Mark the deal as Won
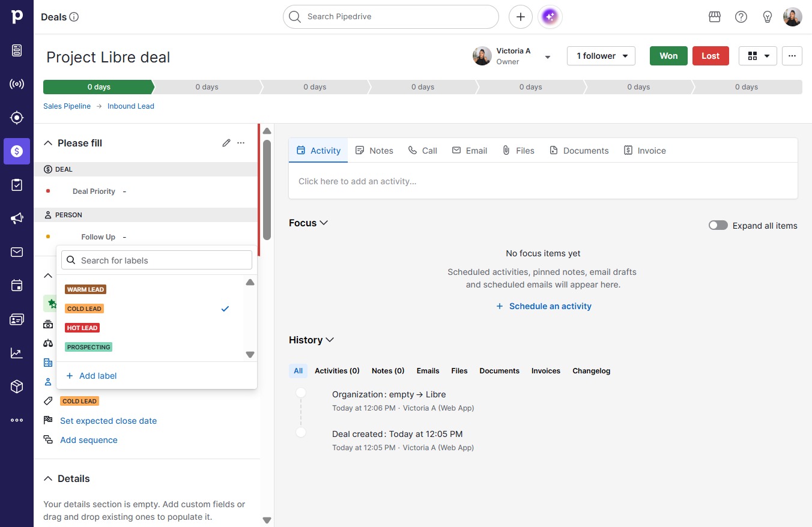 click(668, 56)
